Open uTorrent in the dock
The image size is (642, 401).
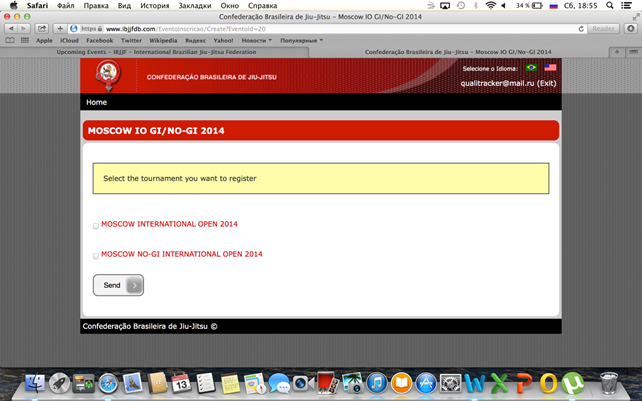(x=573, y=383)
